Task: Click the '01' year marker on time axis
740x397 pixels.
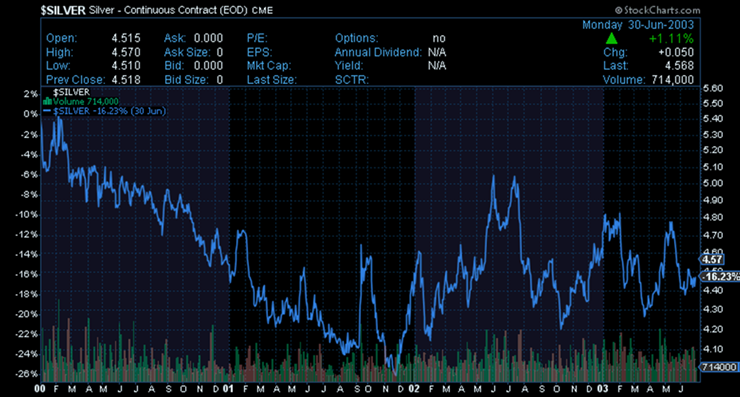Action: pos(228,389)
